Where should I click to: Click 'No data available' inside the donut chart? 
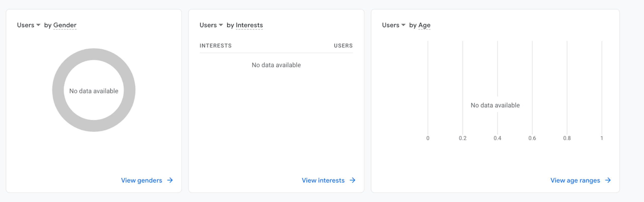(x=94, y=91)
